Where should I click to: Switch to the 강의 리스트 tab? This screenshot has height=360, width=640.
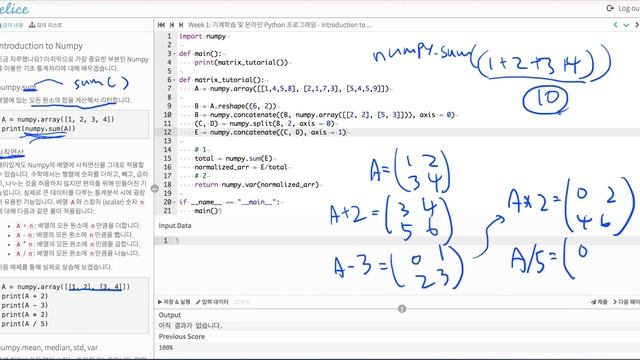(x=46, y=25)
